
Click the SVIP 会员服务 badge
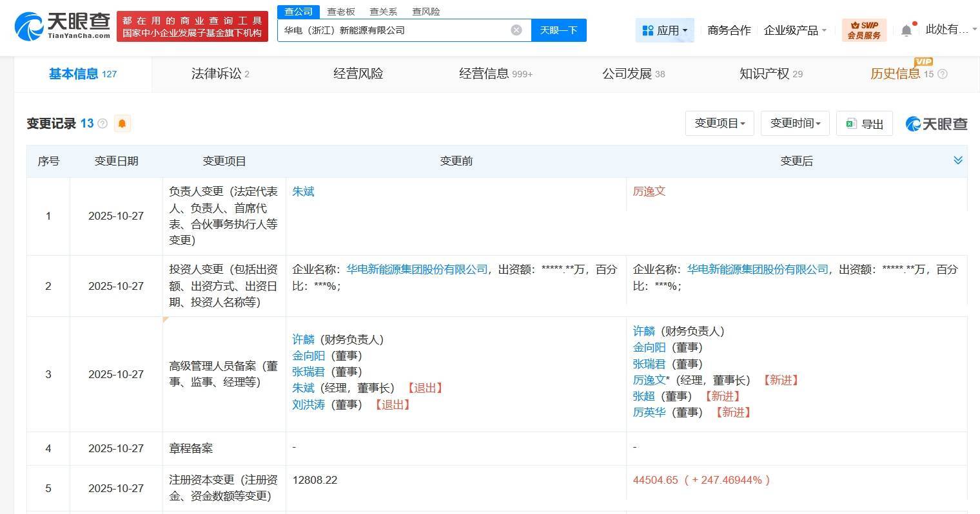coord(864,30)
